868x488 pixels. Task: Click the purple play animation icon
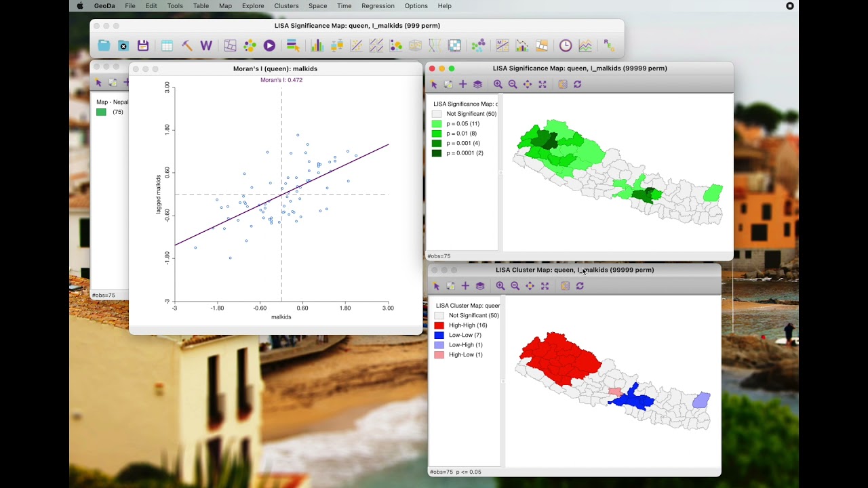click(269, 45)
